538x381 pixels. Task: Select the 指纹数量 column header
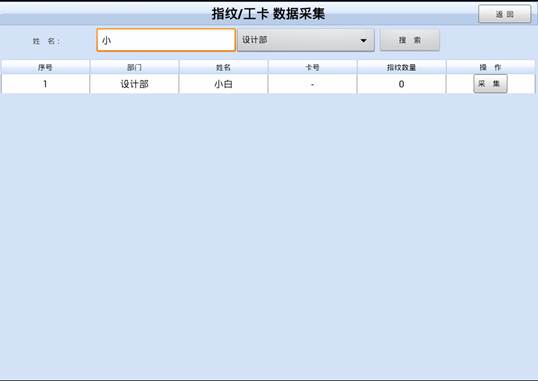(401, 67)
